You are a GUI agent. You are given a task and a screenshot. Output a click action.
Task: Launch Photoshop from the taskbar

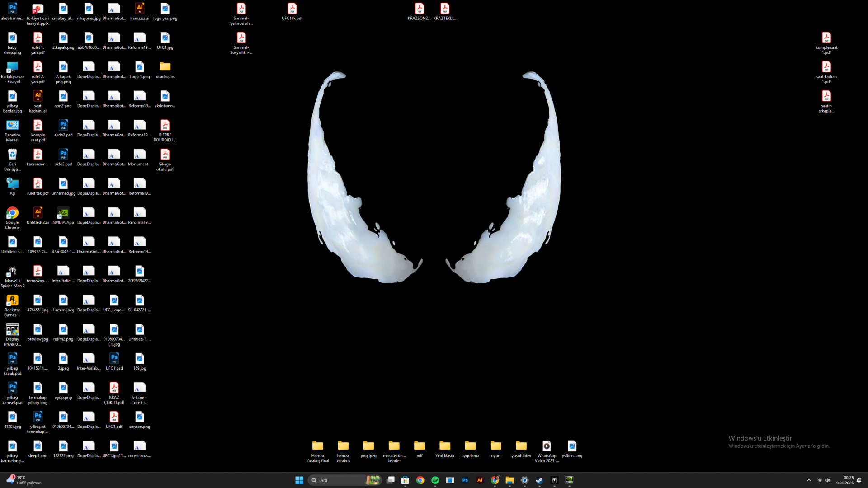465,480
